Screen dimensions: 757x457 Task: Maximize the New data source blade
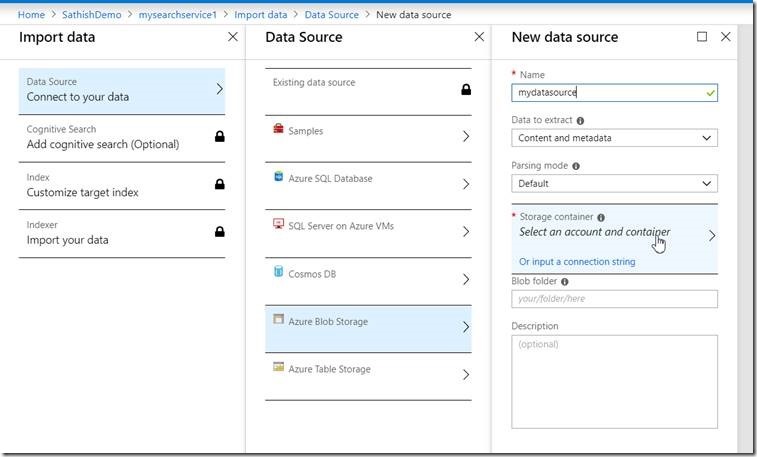702,37
